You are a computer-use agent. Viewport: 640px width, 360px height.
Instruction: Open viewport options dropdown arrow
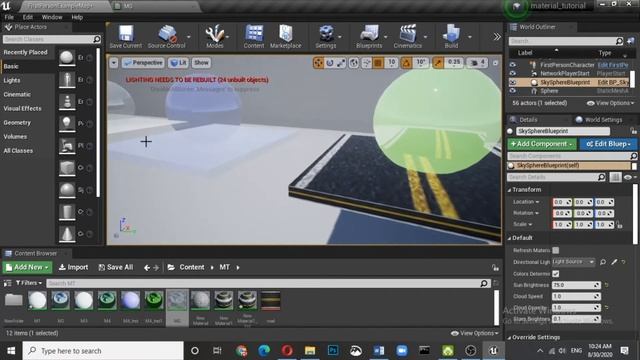tap(114, 62)
